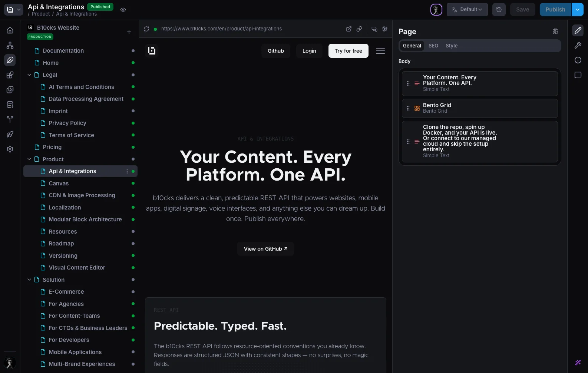The height and width of the screenshot is (373, 588).
Task: Click the rocket deploy icon in sidebar
Action: click(10, 134)
